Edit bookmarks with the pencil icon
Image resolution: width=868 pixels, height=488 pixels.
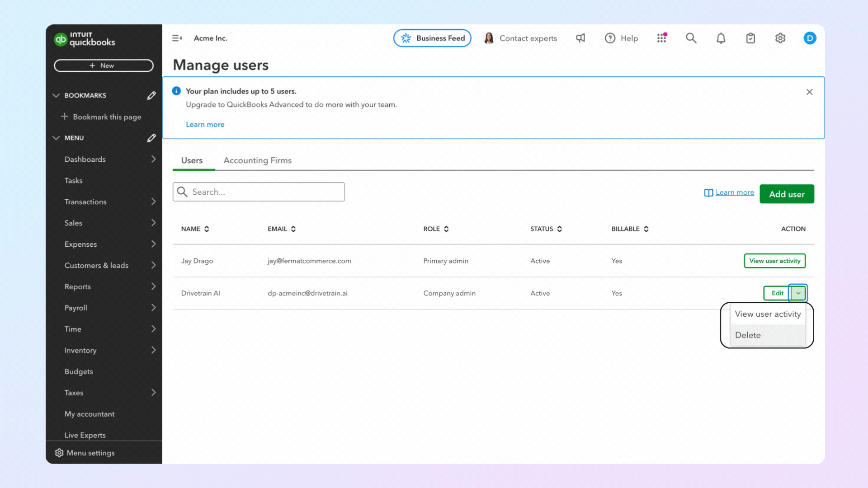tap(151, 95)
